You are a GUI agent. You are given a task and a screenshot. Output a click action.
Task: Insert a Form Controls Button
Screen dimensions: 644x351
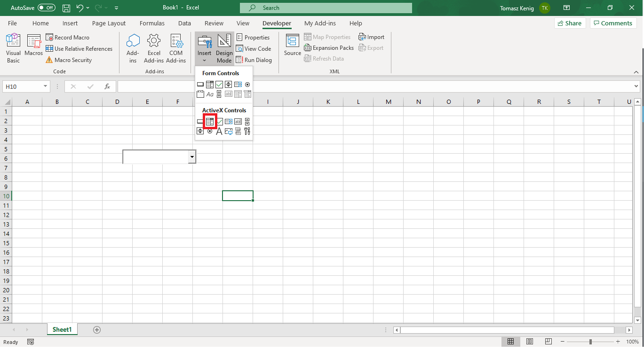pos(200,85)
